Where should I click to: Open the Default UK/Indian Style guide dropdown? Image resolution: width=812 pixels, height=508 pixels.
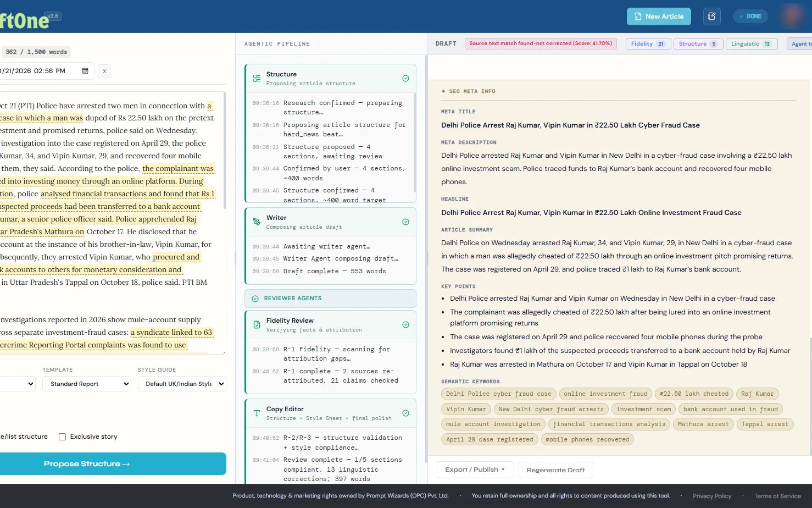182,384
